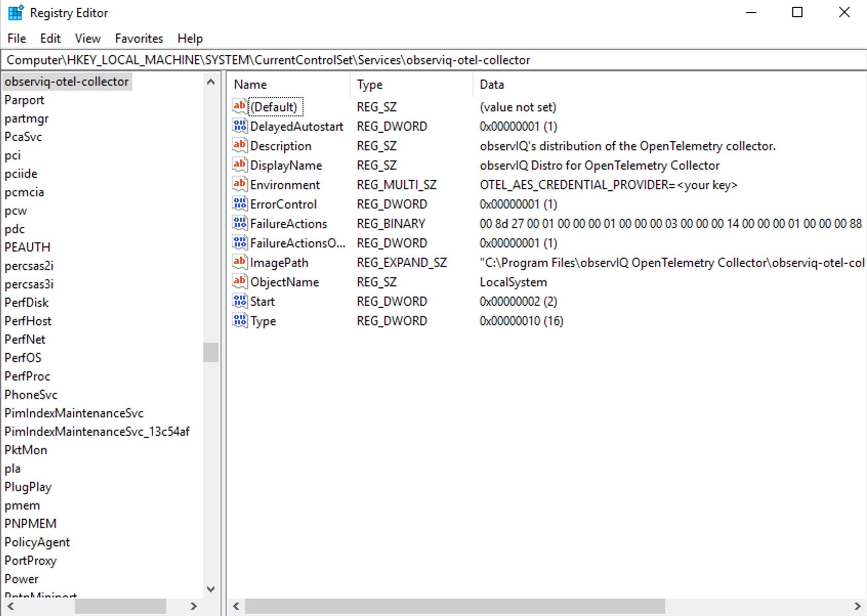
Task: Select the PolicyAgent service key
Action: (x=37, y=542)
